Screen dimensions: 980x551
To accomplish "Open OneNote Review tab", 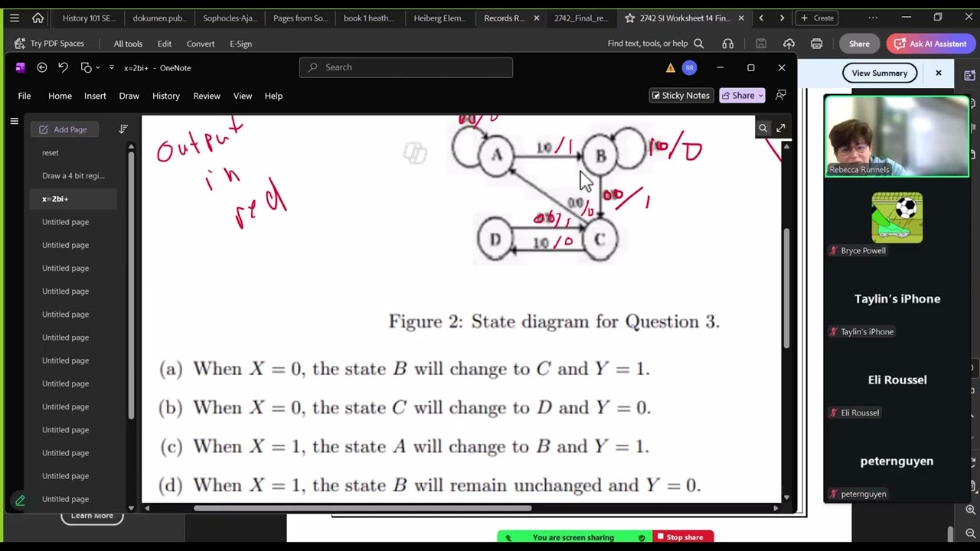I will (207, 96).
